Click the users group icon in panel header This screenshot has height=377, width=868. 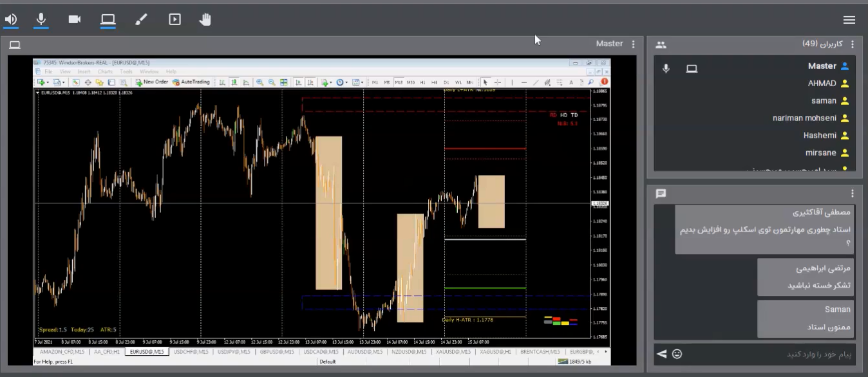pos(661,45)
